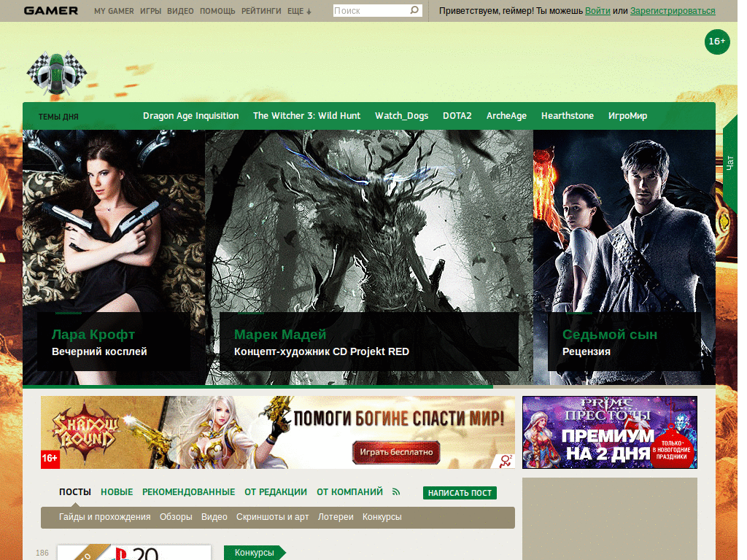Open the RSS feed icon beside От компаний
The width and height of the screenshot is (747, 560).
tap(396, 492)
